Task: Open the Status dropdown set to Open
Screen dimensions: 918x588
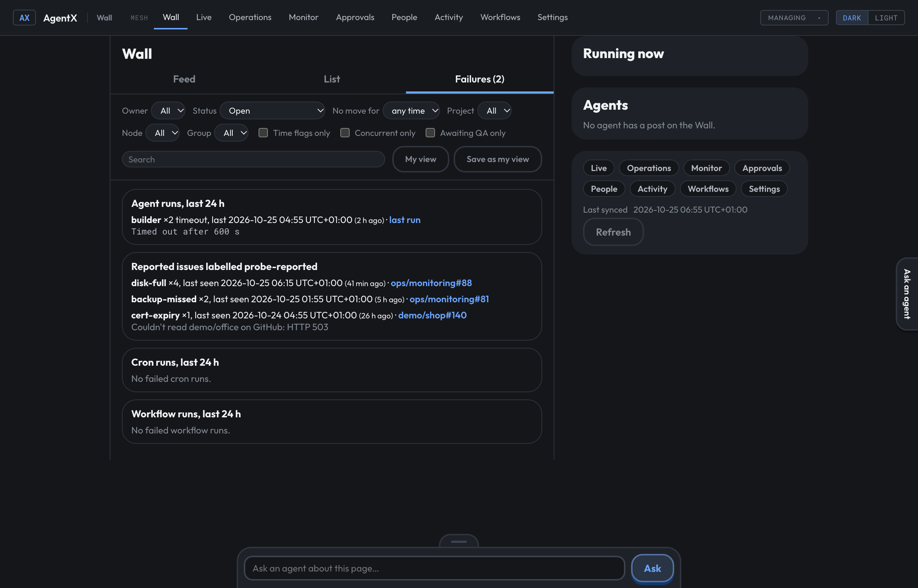Action: click(272, 111)
